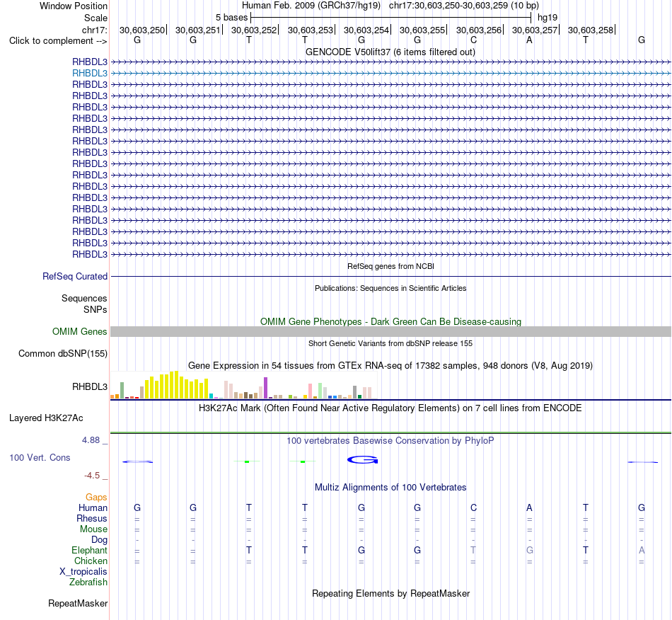Viewport: 672px width, 620px height.
Task: Click the RefSeq Curated intron line
Action: point(390,277)
